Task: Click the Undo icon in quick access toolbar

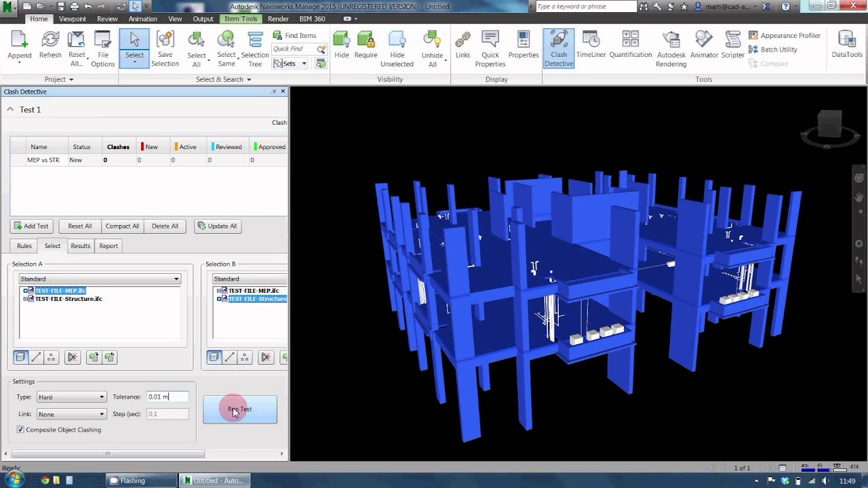Action: [x=88, y=6]
